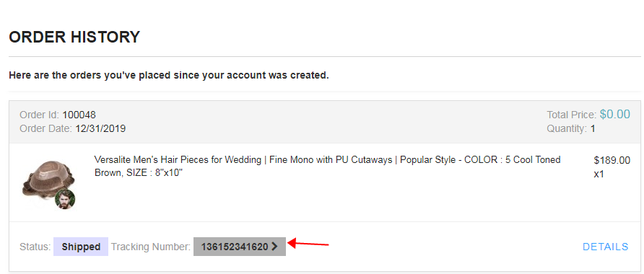The image size is (644, 274).
Task: Click the order date 12/31/2019
Action: coord(100,129)
